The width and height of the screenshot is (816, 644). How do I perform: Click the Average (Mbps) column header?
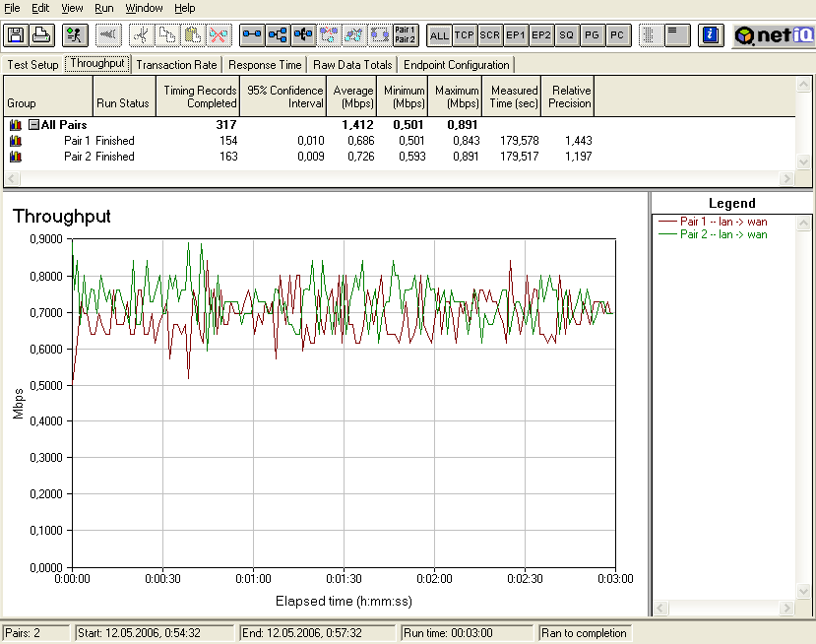point(353,97)
